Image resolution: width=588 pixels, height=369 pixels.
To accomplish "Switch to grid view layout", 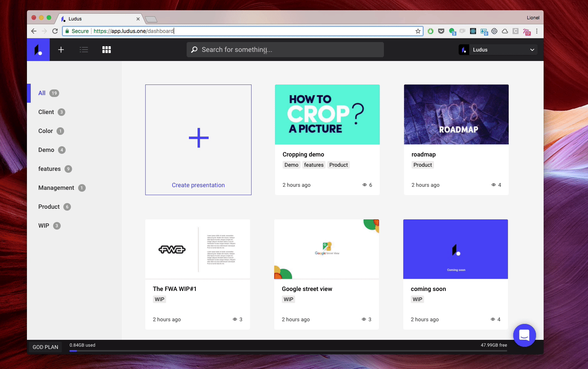I will 107,50.
